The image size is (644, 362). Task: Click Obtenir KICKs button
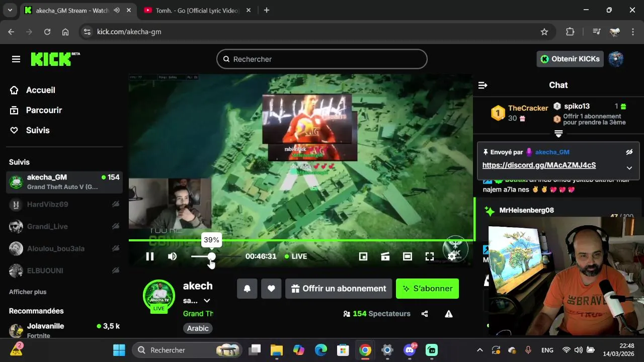pyautogui.click(x=570, y=59)
